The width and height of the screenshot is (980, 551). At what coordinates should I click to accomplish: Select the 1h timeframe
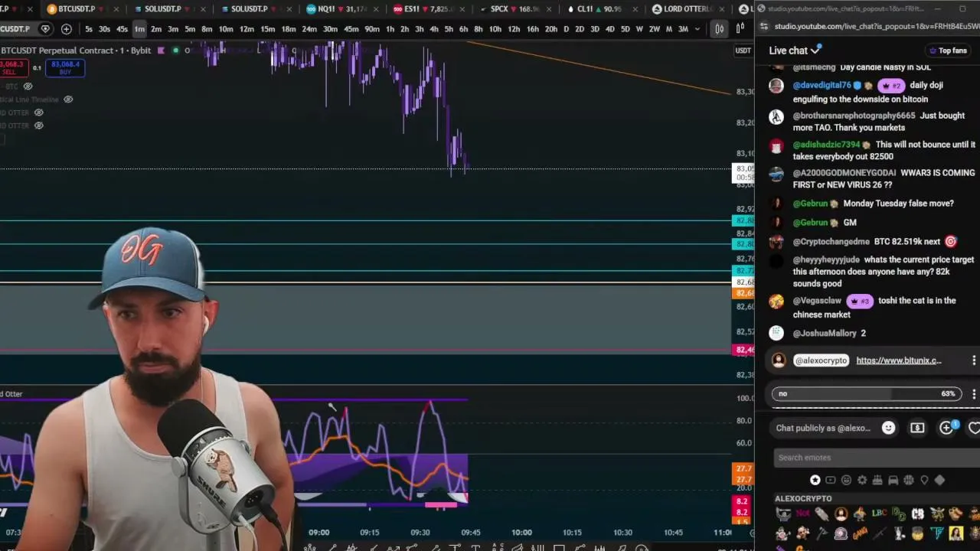click(390, 29)
